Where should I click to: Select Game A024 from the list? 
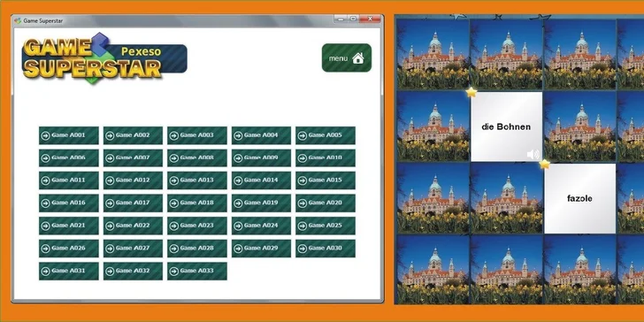tap(261, 226)
